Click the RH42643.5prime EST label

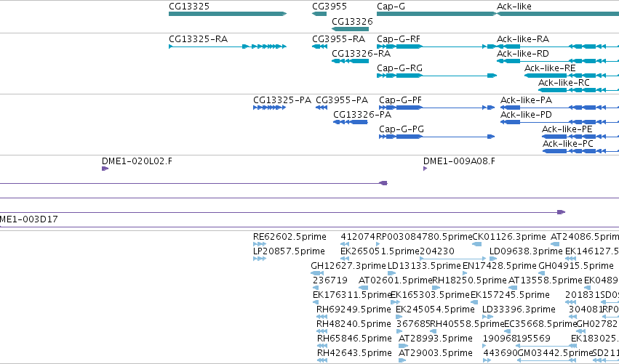tap(354, 353)
